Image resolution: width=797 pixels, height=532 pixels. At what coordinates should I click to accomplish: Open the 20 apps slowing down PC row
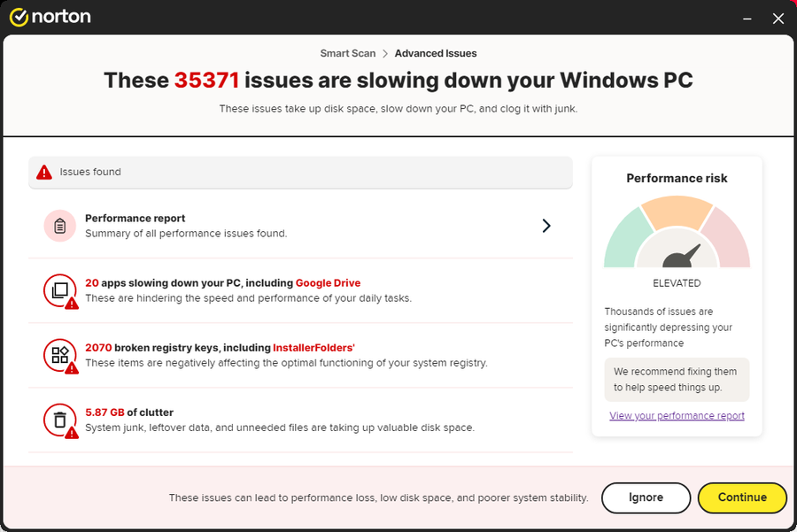[300, 290]
